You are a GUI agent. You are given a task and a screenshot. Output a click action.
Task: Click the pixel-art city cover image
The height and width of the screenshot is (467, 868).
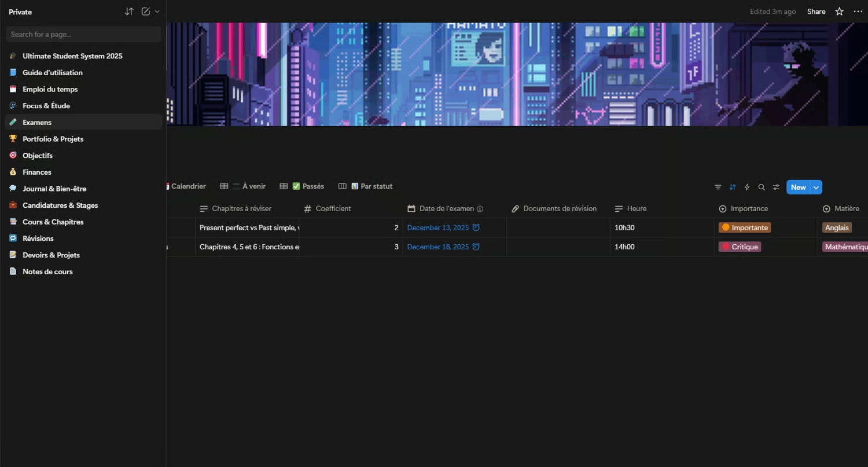click(x=517, y=74)
